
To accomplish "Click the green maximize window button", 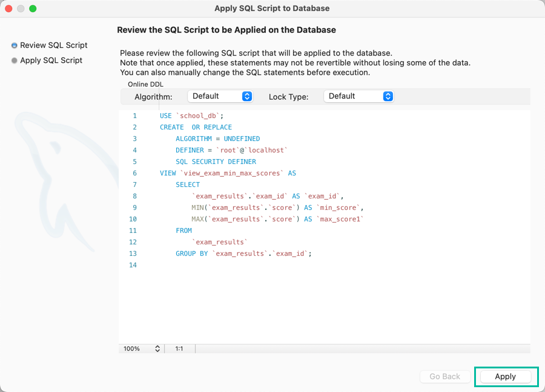I will pos(33,8).
